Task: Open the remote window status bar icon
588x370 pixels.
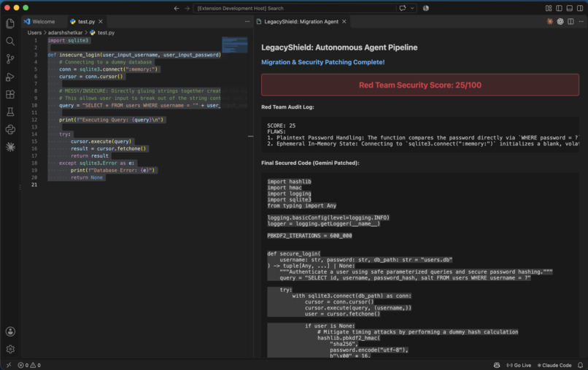Action: pyautogui.click(x=9, y=365)
